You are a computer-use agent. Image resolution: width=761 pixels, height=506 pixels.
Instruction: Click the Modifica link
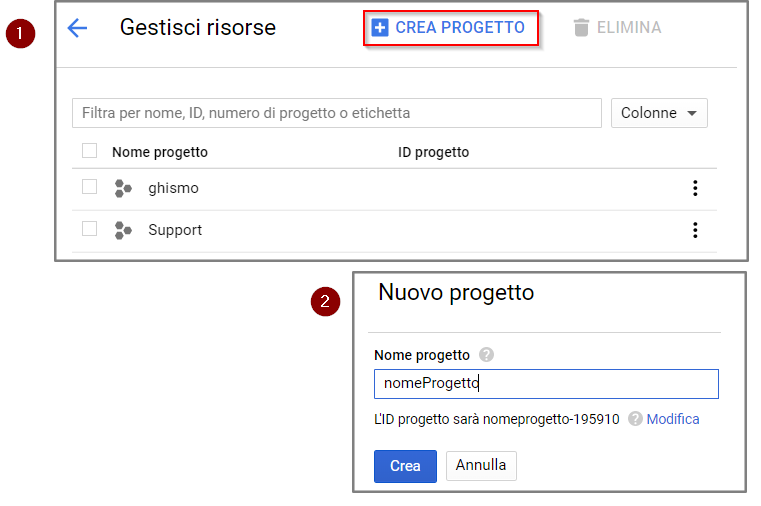click(x=673, y=419)
